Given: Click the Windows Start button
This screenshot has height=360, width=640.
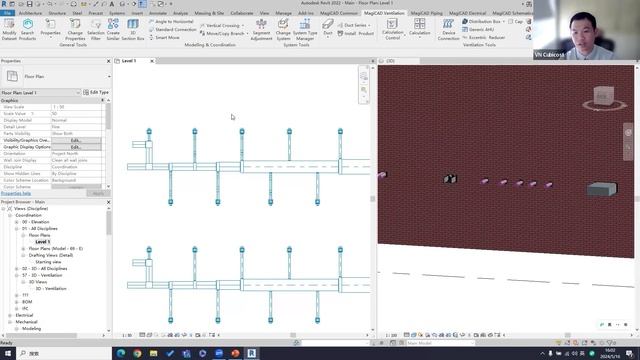Looking at the screenshot, I should 7,353.
